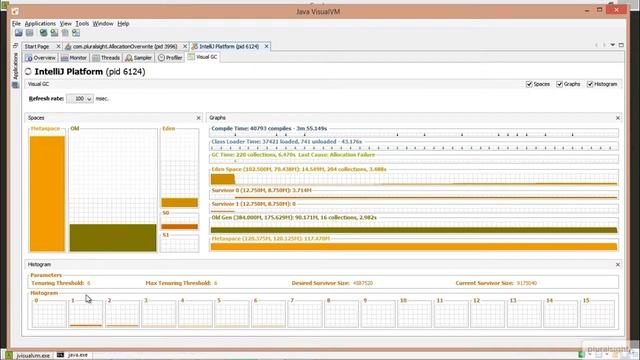Select the Visual GC tab

click(202, 57)
